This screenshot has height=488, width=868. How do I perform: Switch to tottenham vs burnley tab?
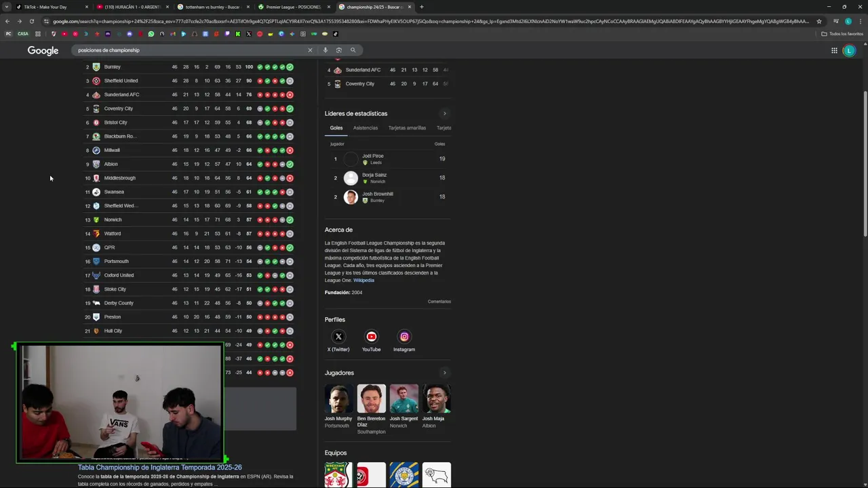pos(213,7)
